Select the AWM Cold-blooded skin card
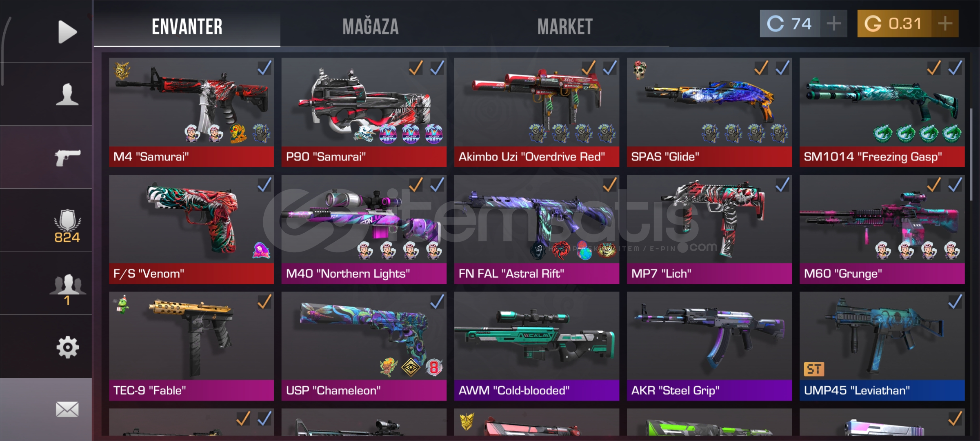Screen dimensions: 980x441 click(x=537, y=346)
